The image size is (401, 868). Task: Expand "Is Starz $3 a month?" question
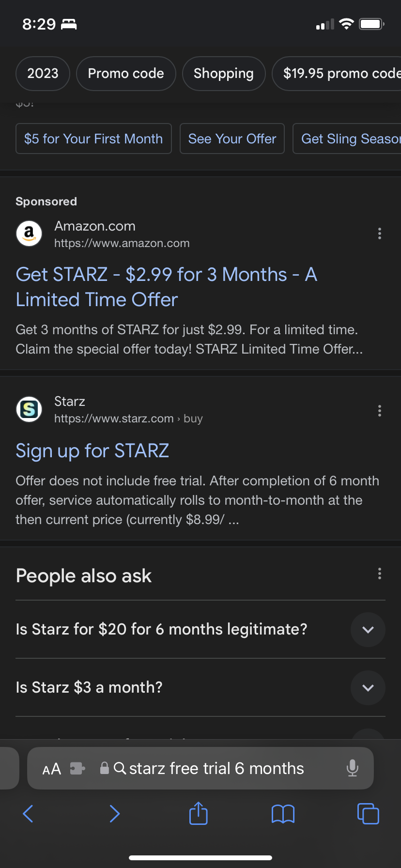[368, 688]
